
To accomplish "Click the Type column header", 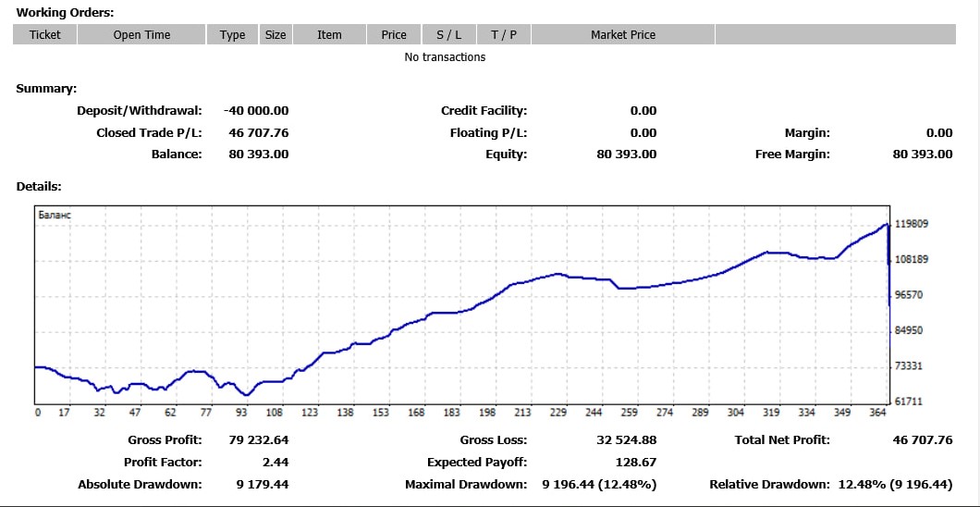I will click(232, 34).
